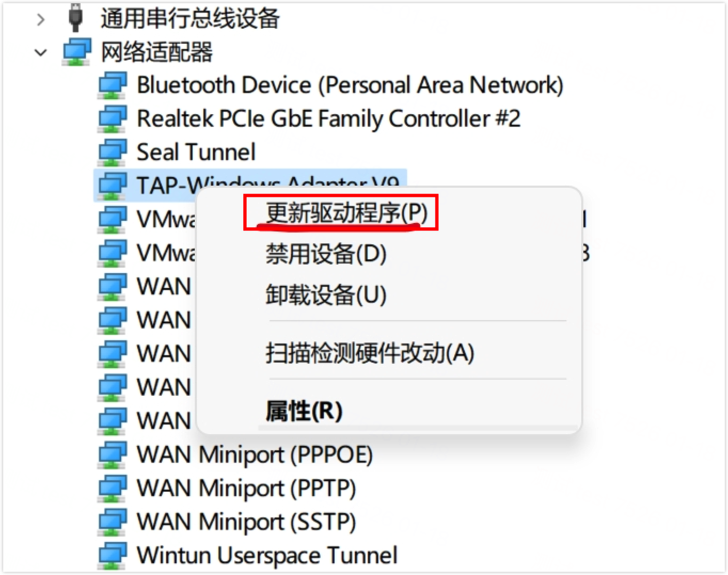Choose 卸载设备(U) menu entry

[326, 294]
